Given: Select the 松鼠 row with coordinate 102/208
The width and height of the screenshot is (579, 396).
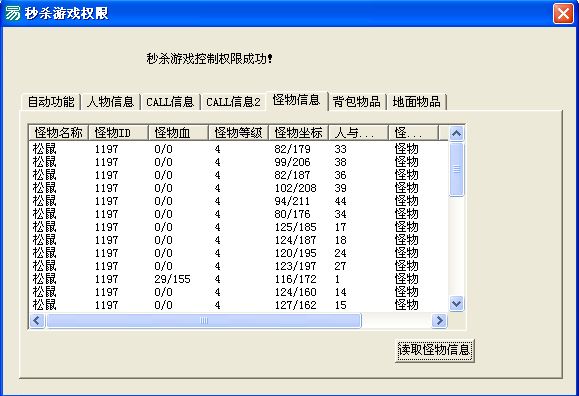Looking at the screenshot, I should (239, 188).
